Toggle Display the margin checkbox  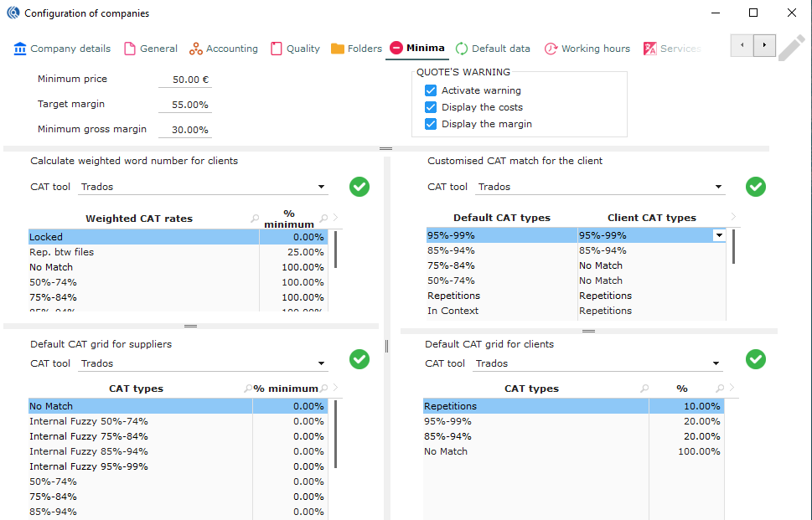pyautogui.click(x=431, y=124)
